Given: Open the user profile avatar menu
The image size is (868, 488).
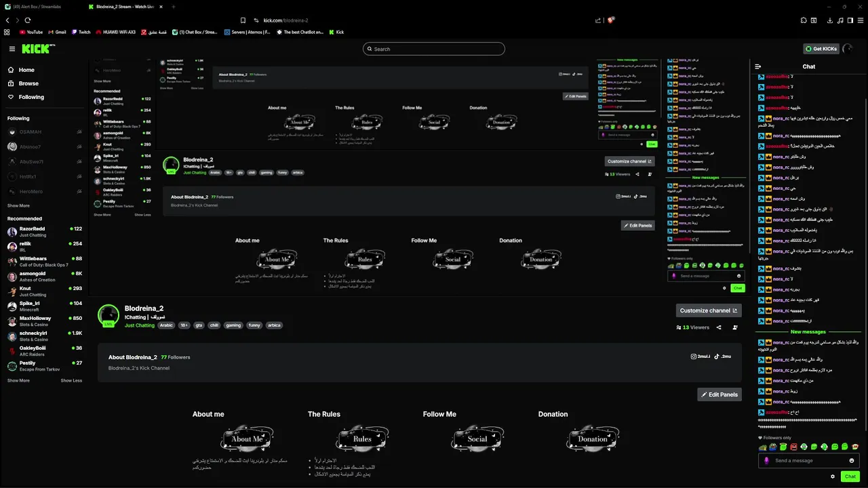Looking at the screenshot, I should 848,49.
